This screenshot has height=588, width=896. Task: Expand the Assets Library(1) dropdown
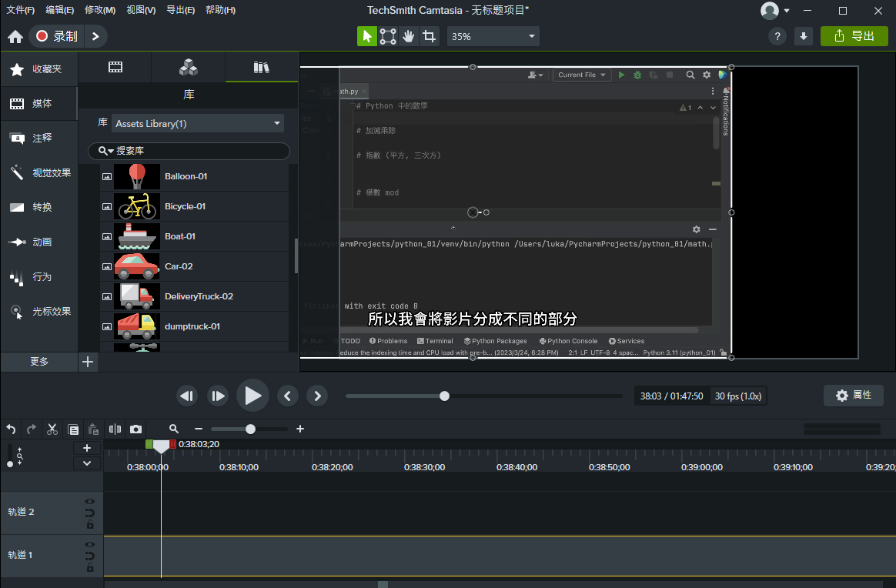click(198, 123)
